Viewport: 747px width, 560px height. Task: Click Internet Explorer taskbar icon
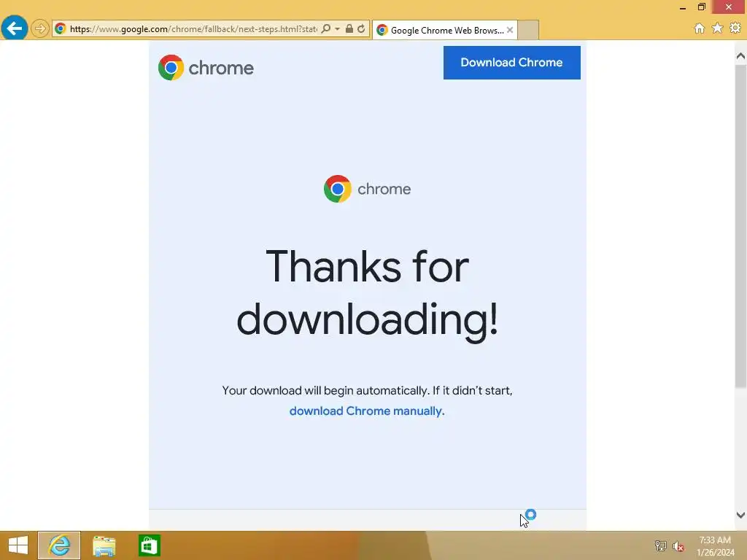pyautogui.click(x=59, y=545)
